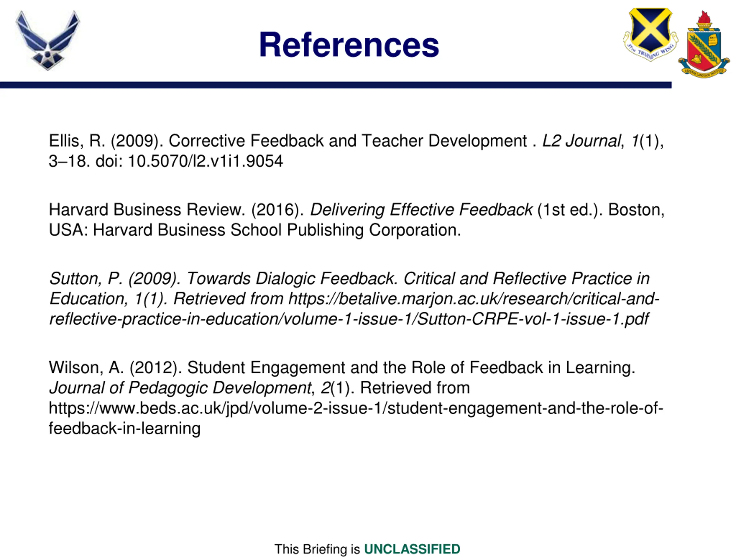This screenshot has height=560, width=736.
Task: Click the References slide title
Action: coord(349,45)
